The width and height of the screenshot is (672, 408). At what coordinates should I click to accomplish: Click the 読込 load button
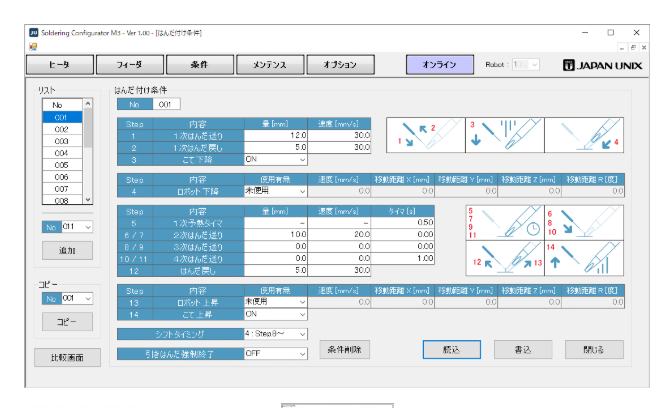click(x=452, y=350)
